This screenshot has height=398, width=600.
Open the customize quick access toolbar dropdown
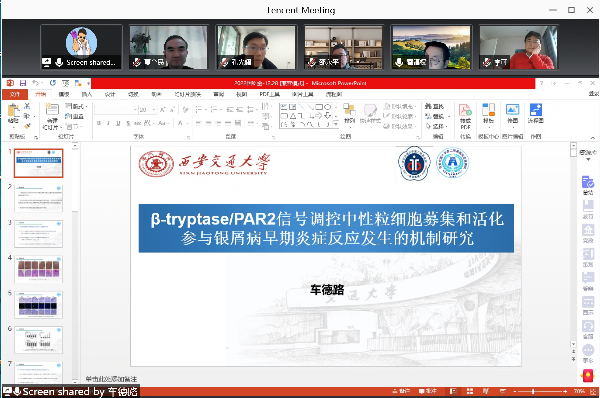(88, 83)
